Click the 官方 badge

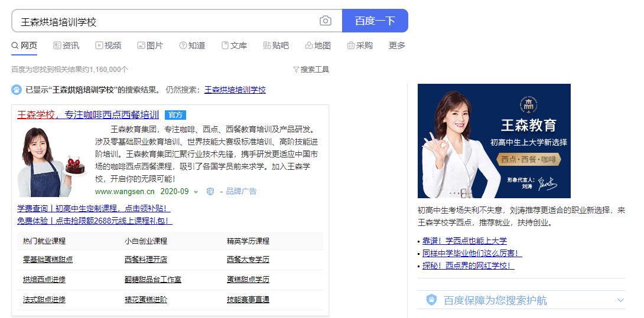(x=175, y=115)
